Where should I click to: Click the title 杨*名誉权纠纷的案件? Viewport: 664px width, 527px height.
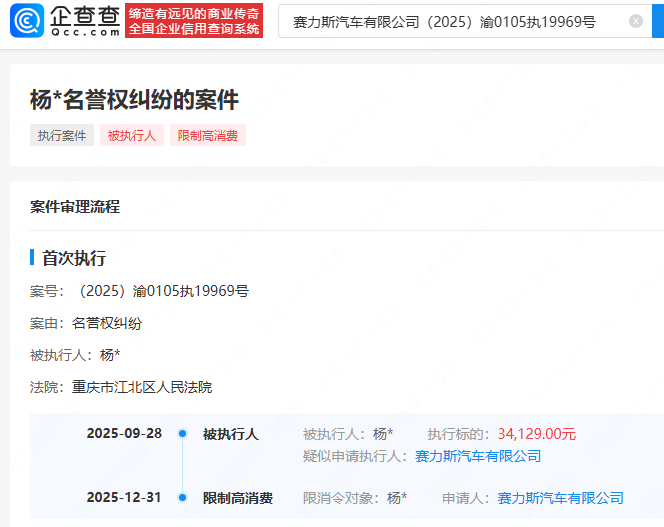click(134, 100)
